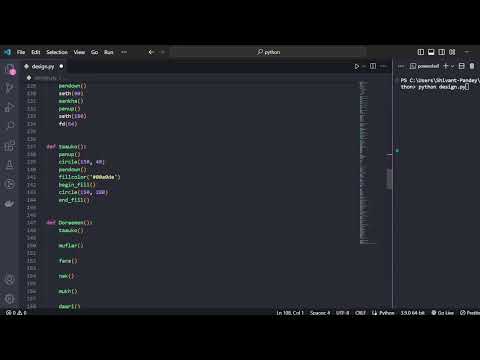Toggle the bottom panel visibility
Image resolution: width=480 pixels, height=360 pixels.
coord(431,52)
